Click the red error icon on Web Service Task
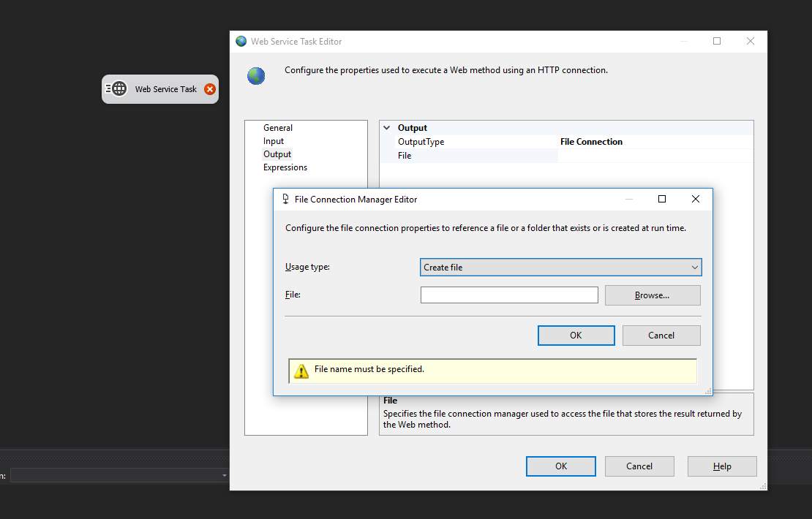The image size is (812, 519). (210, 89)
